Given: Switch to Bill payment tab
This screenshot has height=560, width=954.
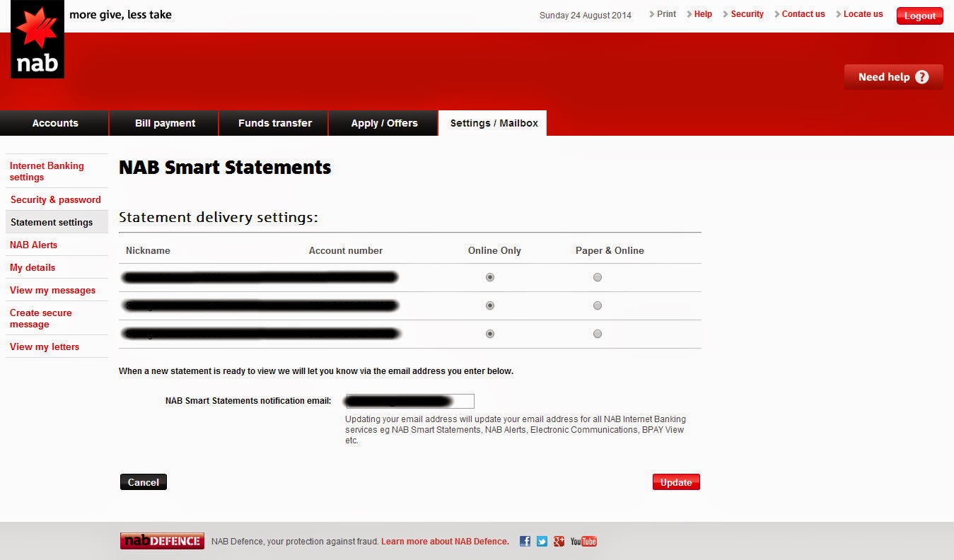Looking at the screenshot, I should tap(165, 123).
